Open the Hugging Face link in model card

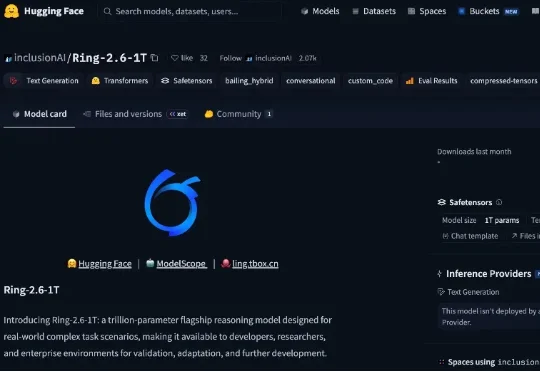pyautogui.click(x=105, y=264)
